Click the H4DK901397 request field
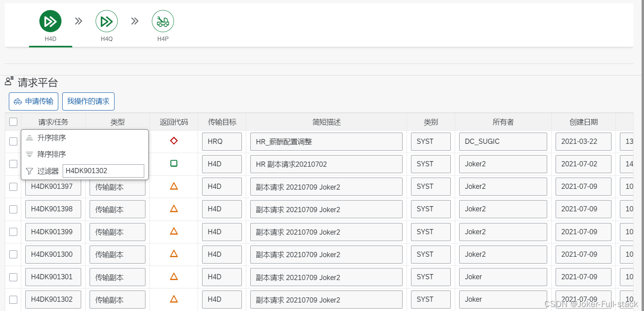Image resolution: width=644 pixels, height=311 pixels. coord(53,186)
